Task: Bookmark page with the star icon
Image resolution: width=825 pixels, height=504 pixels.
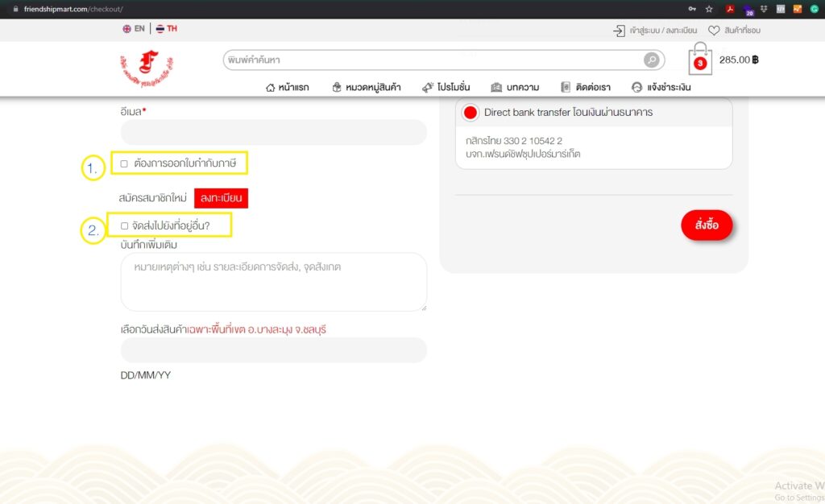Action: pos(709,9)
